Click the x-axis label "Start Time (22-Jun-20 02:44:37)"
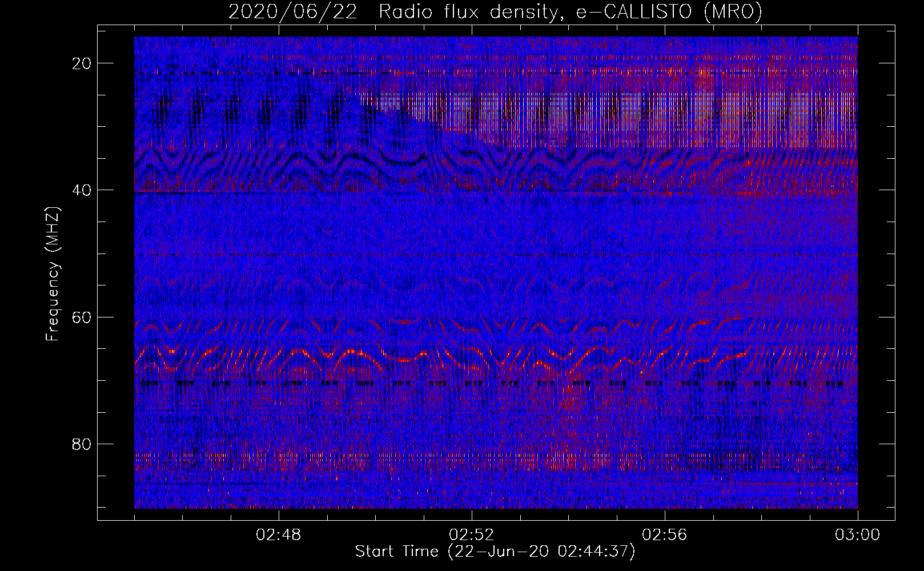 (495, 552)
